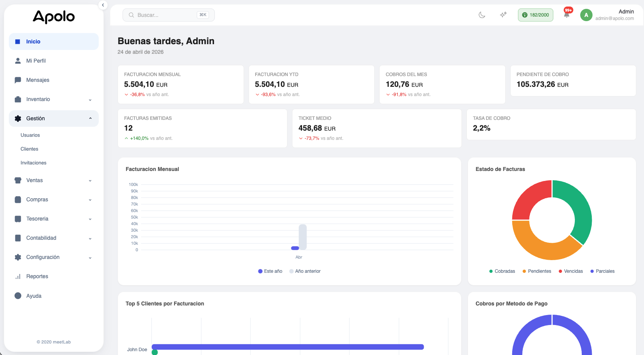Collapse the sidebar with arrow button
644x355 pixels.
(103, 5)
